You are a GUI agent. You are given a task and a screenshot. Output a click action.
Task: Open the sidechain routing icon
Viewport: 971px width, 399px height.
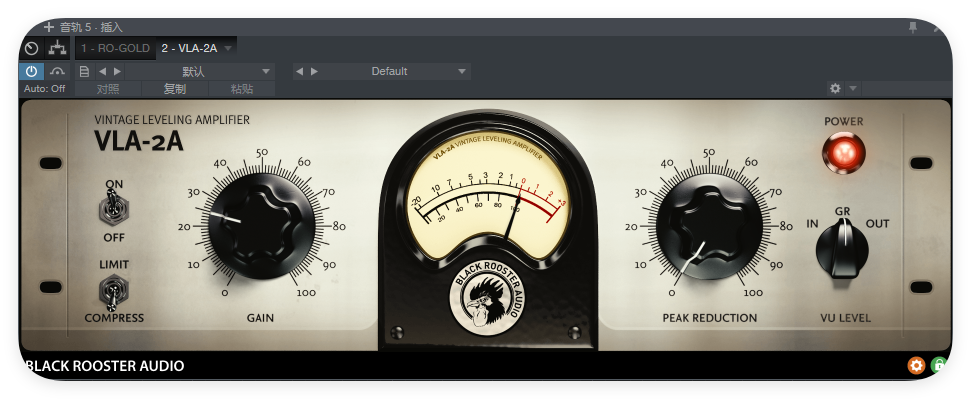tap(58, 48)
